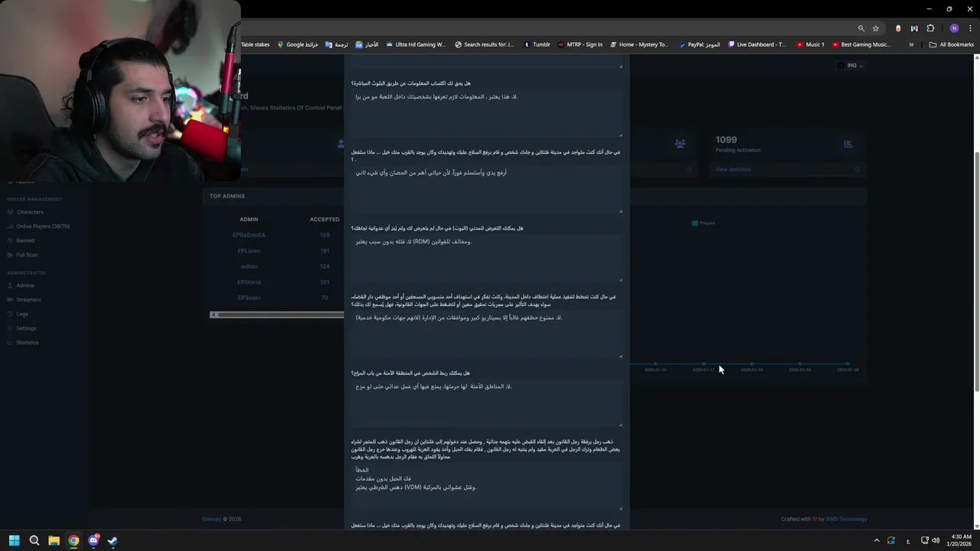Image resolution: width=980 pixels, height=551 pixels.
Task: Open Windows taskbar Search
Action: (34, 540)
